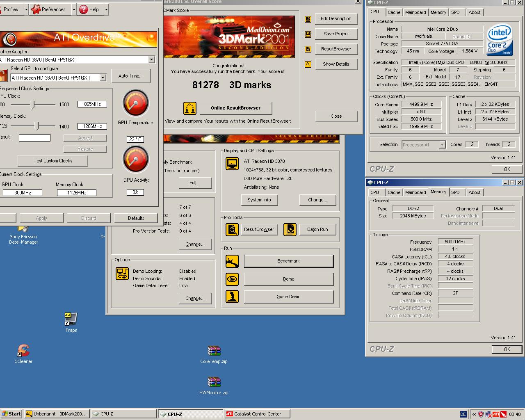Screen dimensions: 525x420
Task: Click the GPU Activity gauge
Action: pos(136,160)
